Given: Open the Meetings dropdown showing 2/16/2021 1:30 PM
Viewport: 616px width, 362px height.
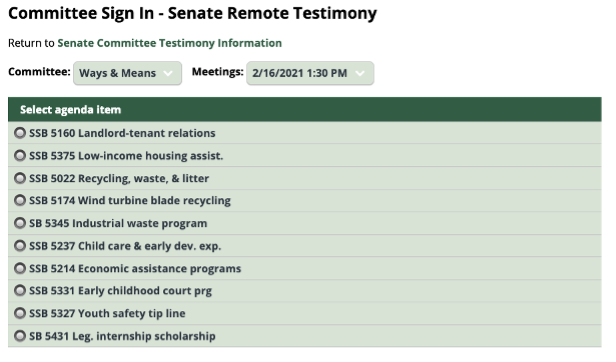Looking at the screenshot, I should click(310, 73).
